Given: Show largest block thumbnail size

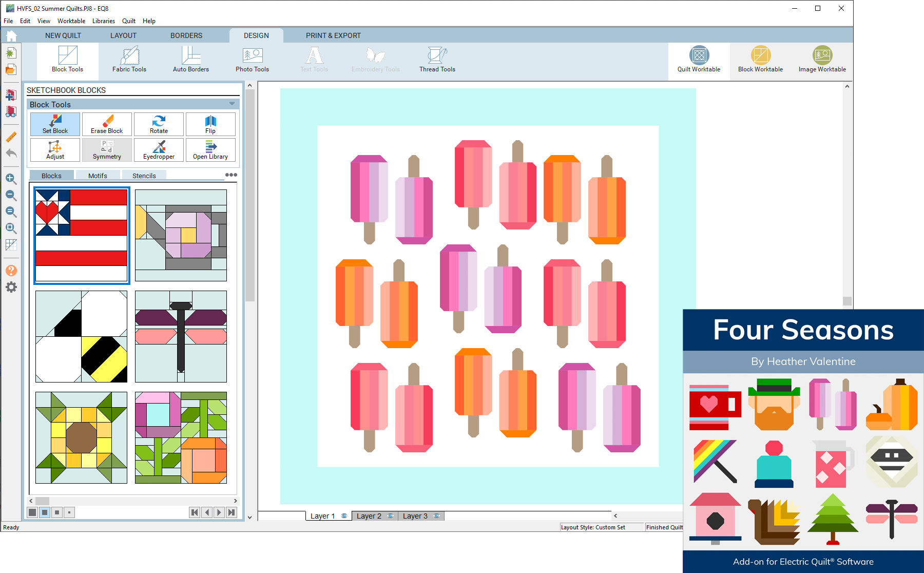Looking at the screenshot, I should (32, 512).
